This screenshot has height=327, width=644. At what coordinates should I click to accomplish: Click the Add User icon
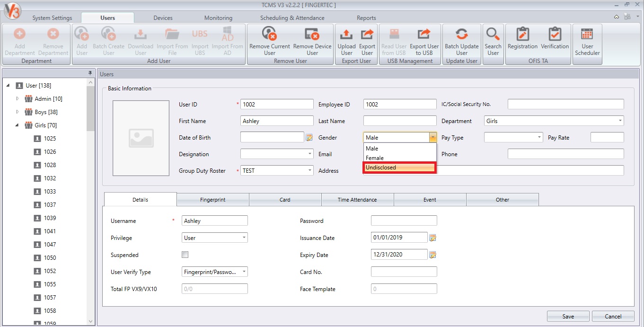coord(81,34)
